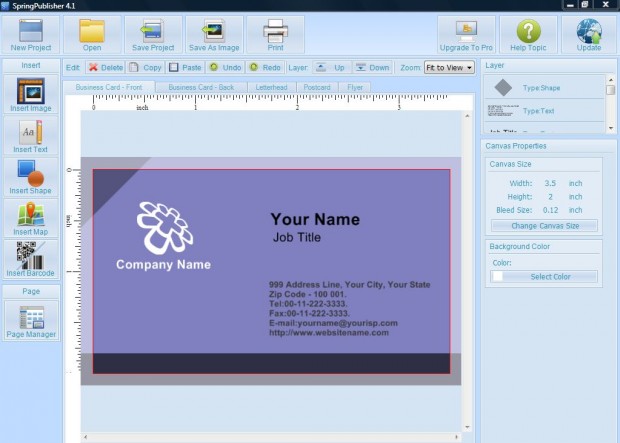
Task: Click the New Project icon
Action: (x=31, y=32)
